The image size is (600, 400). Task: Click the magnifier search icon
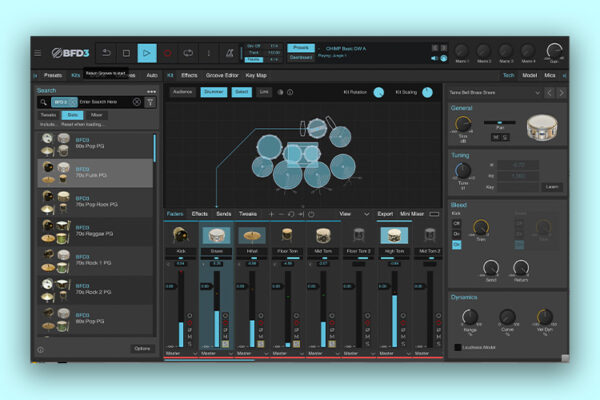[44, 102]
